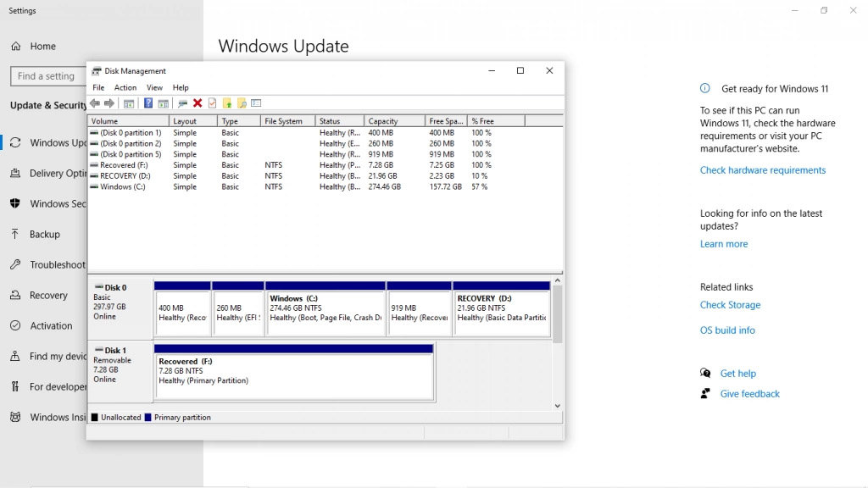Click the Back arrow in Disk Management toolbar

pyautogui.click(x=95, y=103)
